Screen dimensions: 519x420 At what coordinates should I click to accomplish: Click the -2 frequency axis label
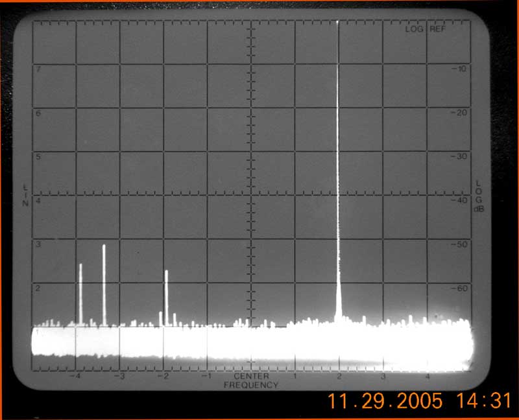[163, 377]
